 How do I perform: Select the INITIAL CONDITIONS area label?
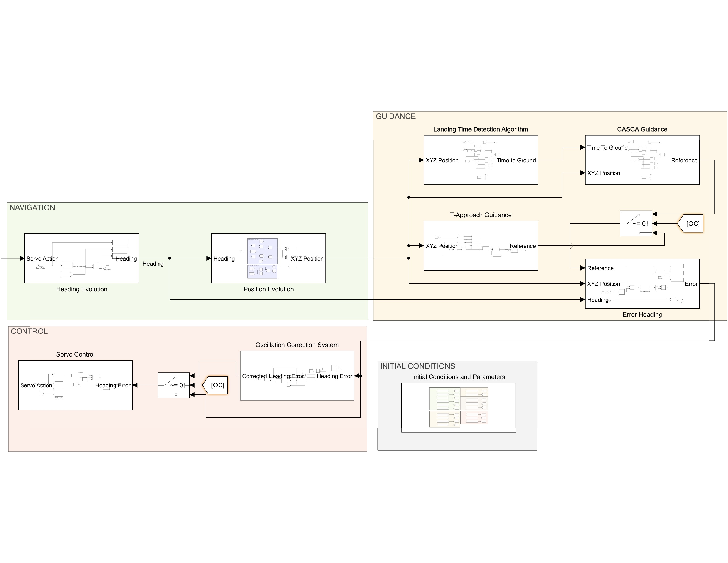click(x=418, y=366)
